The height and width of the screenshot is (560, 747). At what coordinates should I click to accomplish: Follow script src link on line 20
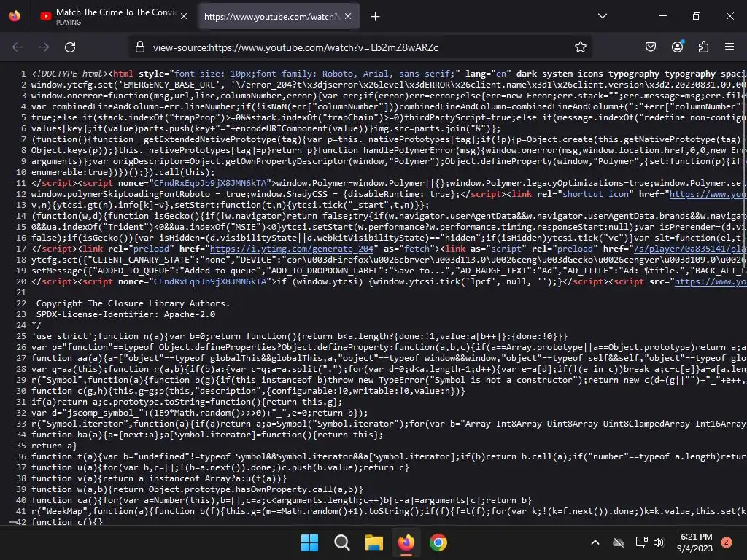(709, 282)
